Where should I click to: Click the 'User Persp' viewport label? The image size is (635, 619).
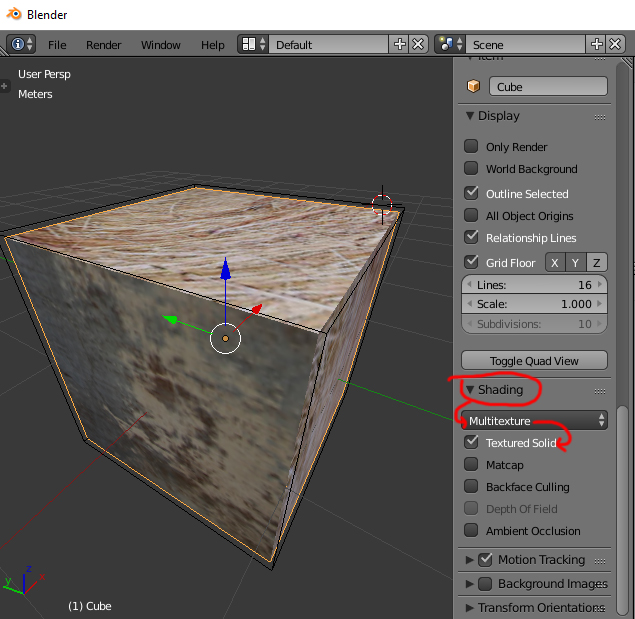tap(44, 74)
